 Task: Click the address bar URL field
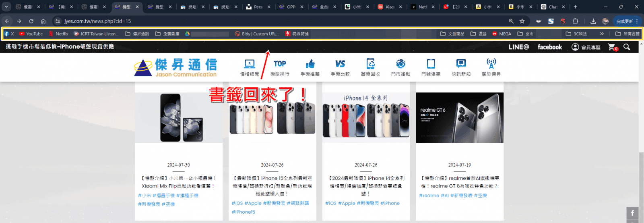click(282, 21)
